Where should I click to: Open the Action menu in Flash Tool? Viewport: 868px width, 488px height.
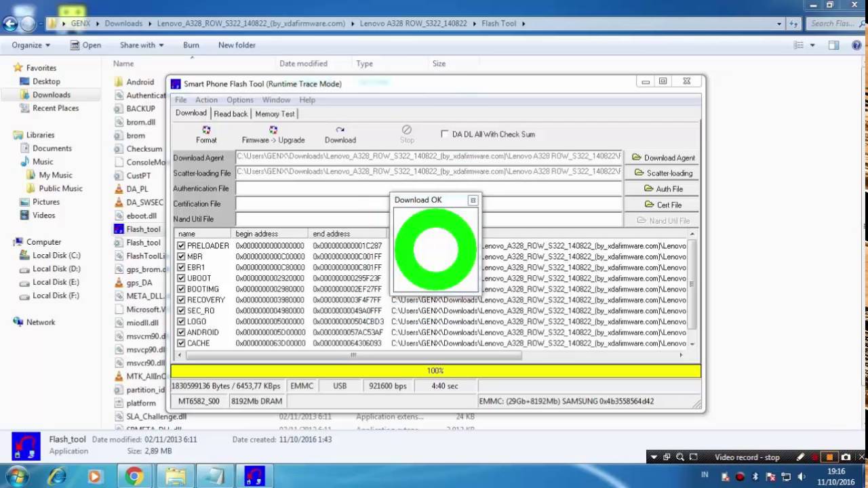click(x=206, y=100)
